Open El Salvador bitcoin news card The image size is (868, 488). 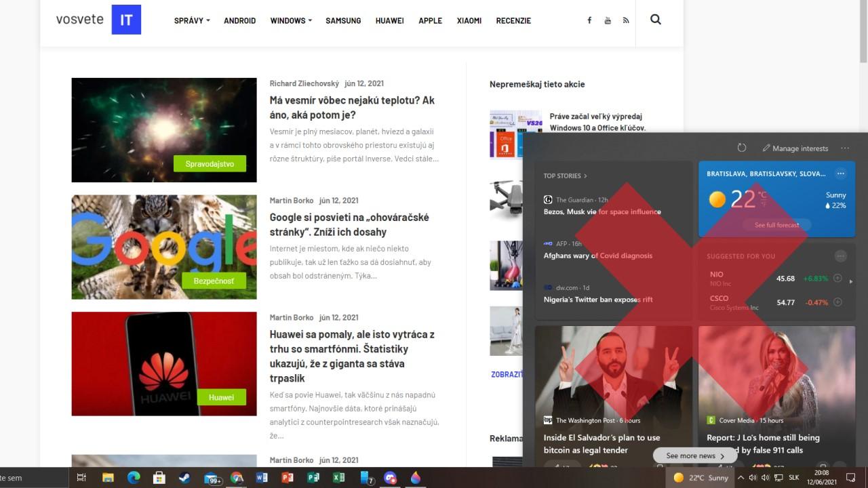click(614, 396)
